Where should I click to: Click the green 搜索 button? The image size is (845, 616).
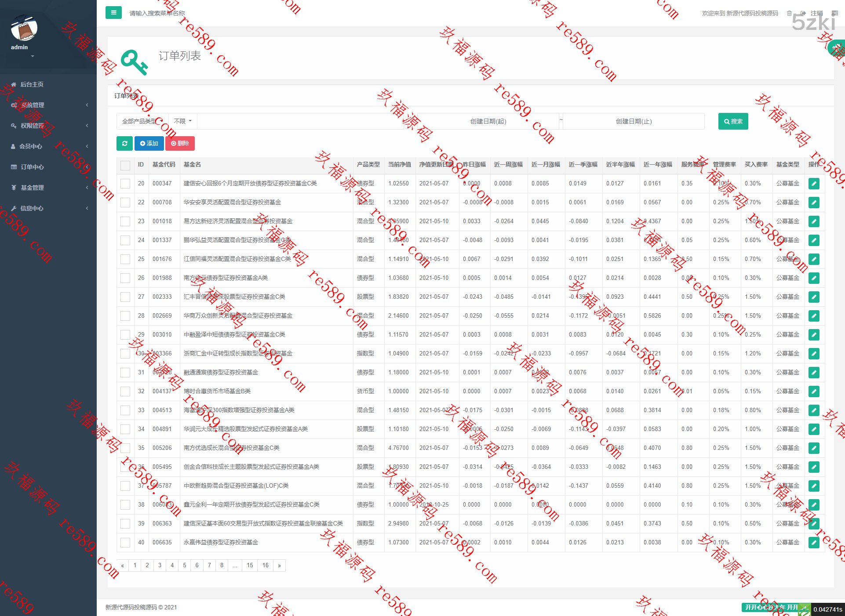pos(733,121)
